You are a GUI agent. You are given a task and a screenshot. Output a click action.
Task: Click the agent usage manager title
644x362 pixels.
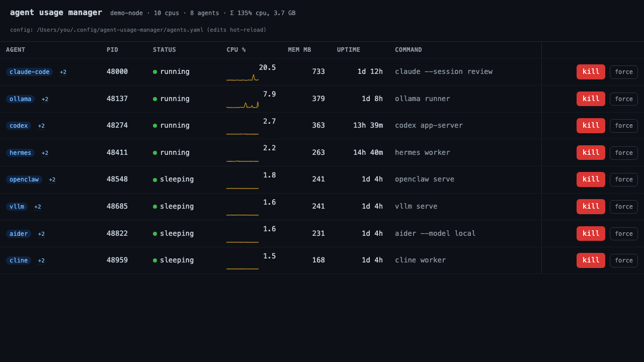click(x=56, y=13)
